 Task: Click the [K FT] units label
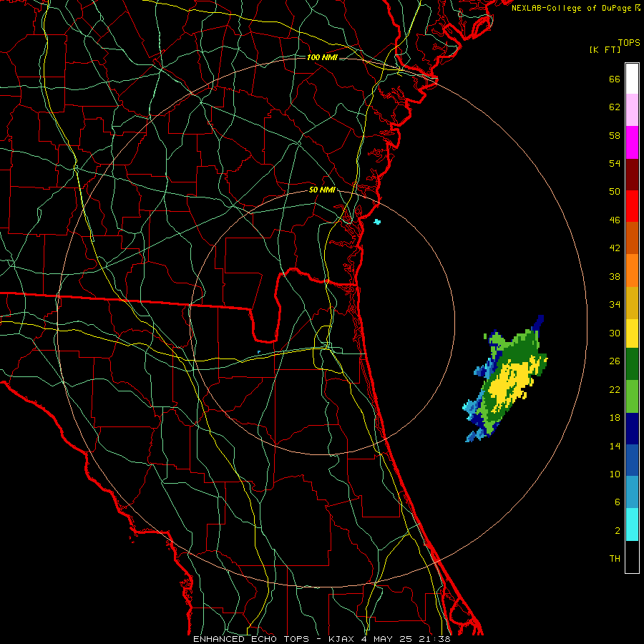pos(605,50)
